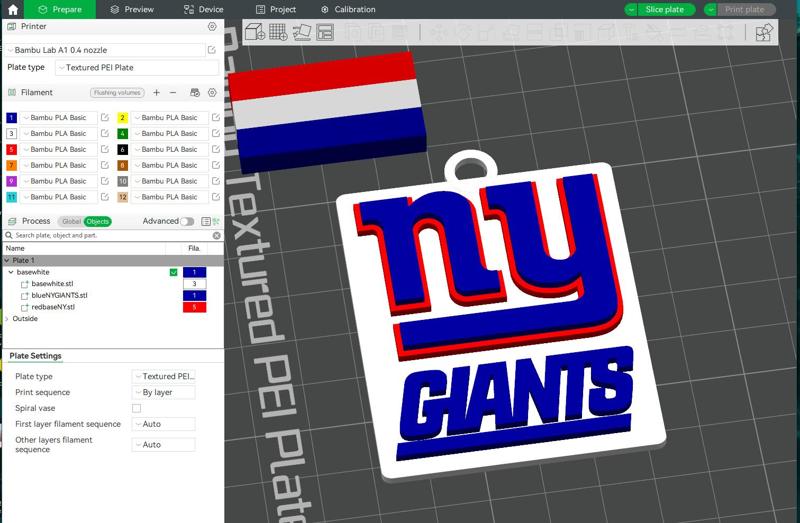Collapse the Plate 1 tree node

click(x=7, y=260)
